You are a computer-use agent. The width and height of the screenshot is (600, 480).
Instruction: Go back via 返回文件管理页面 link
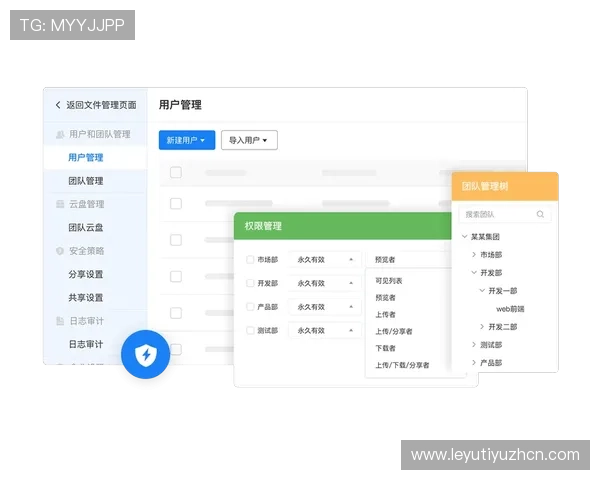tap(101, 105)
